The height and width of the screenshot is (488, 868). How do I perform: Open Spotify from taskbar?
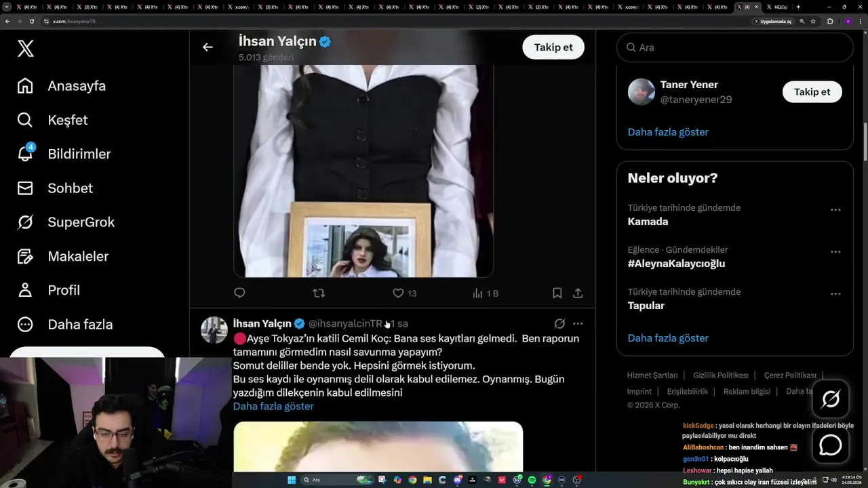click(x=532, y=480)
